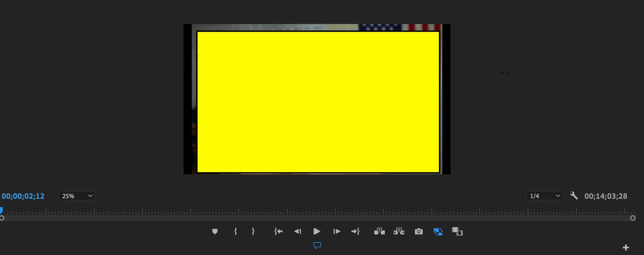The height and width of the screenshot is (255, 644).
Task: Toggle the blue Loop playback button
Action: point(438,232)
